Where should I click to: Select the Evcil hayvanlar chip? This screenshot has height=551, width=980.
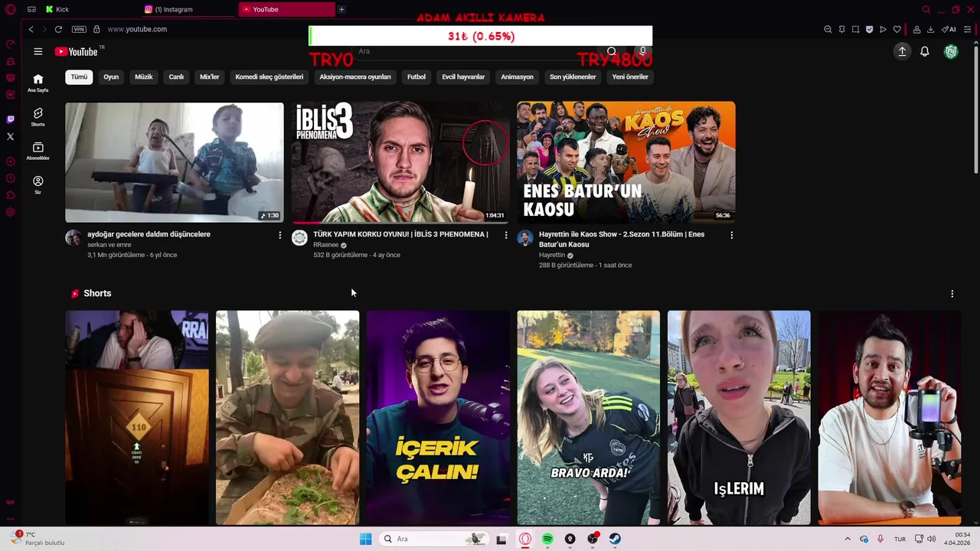tap(463, 77)
